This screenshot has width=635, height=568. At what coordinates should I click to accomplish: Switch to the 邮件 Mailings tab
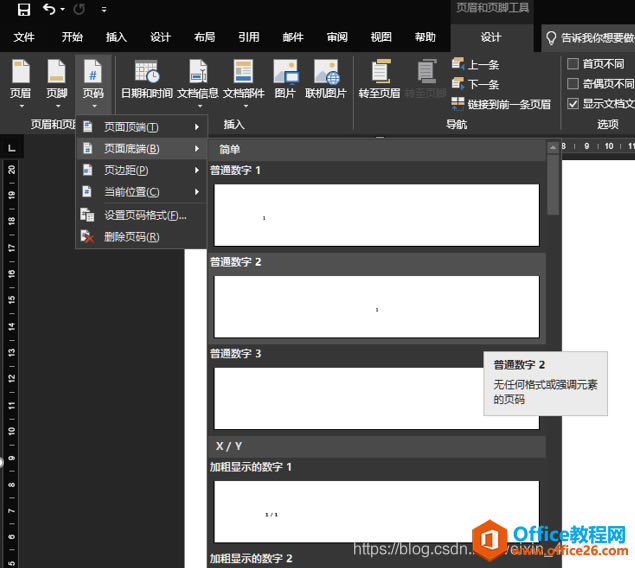coord(293,37)
